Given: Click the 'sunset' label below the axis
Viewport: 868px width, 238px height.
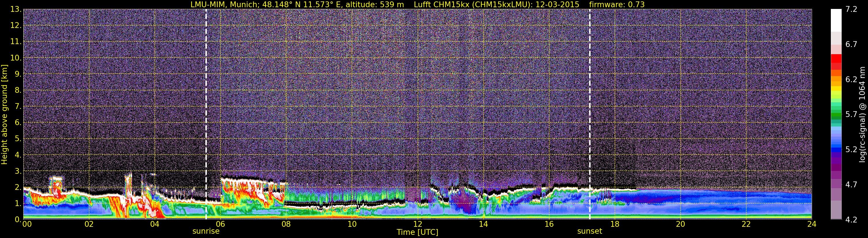Looking at the screenshot, I should point(590,231).
